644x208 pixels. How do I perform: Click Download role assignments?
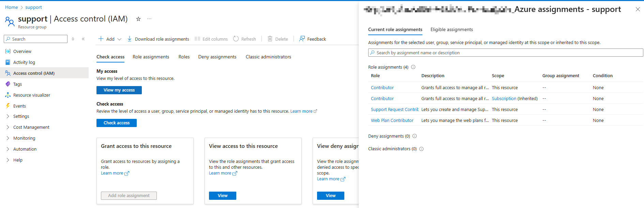point(158,39)
